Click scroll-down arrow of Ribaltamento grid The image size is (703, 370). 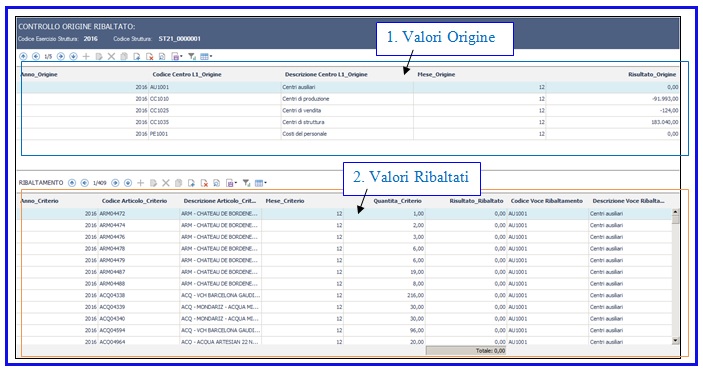point(675,341)
